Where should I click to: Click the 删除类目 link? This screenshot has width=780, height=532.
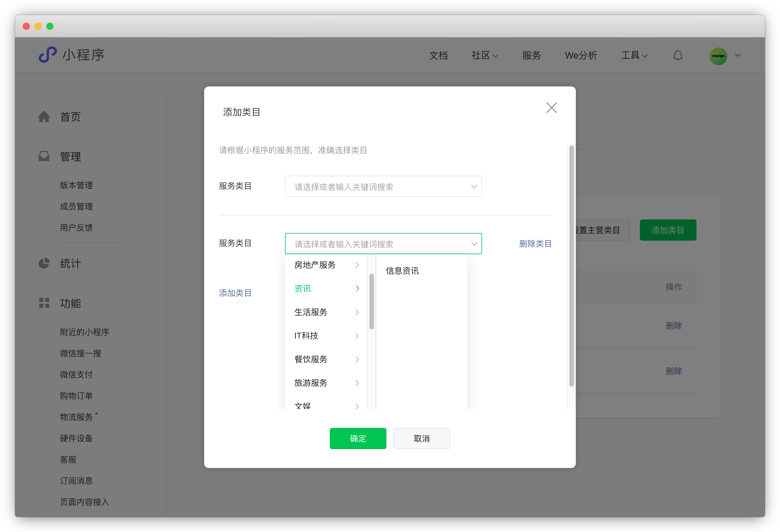click(535, 244)
